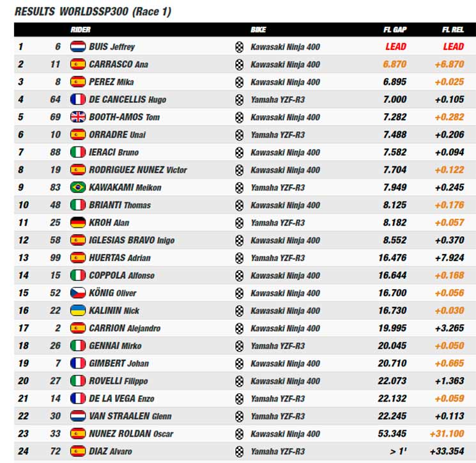Click the checkered flag icon in CARRASCO Ana's row
The height and width of the screenshot is (463, 476).
pyautogui.click(x=239, y=65)
